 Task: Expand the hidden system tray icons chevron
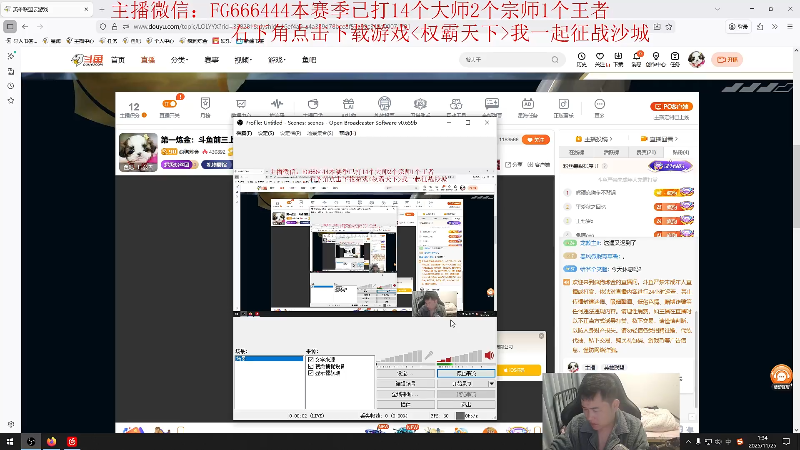pyautogui.click(x=688, y=441)
